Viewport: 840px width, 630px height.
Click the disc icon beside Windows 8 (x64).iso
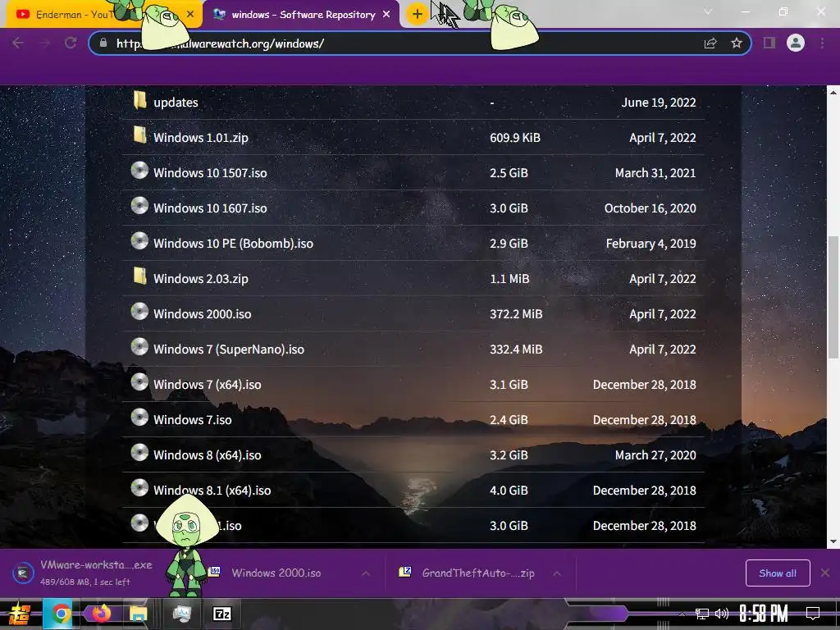click(139, 453)
